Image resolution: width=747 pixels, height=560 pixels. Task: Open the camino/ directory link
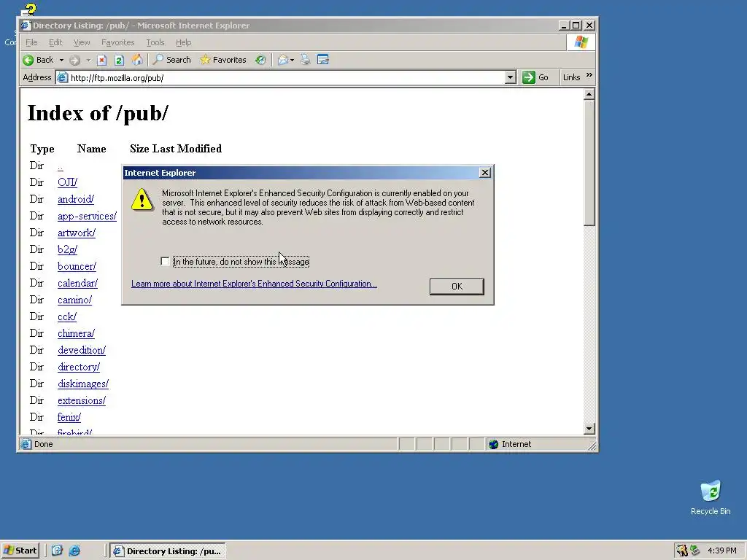(x=74, y=300)
